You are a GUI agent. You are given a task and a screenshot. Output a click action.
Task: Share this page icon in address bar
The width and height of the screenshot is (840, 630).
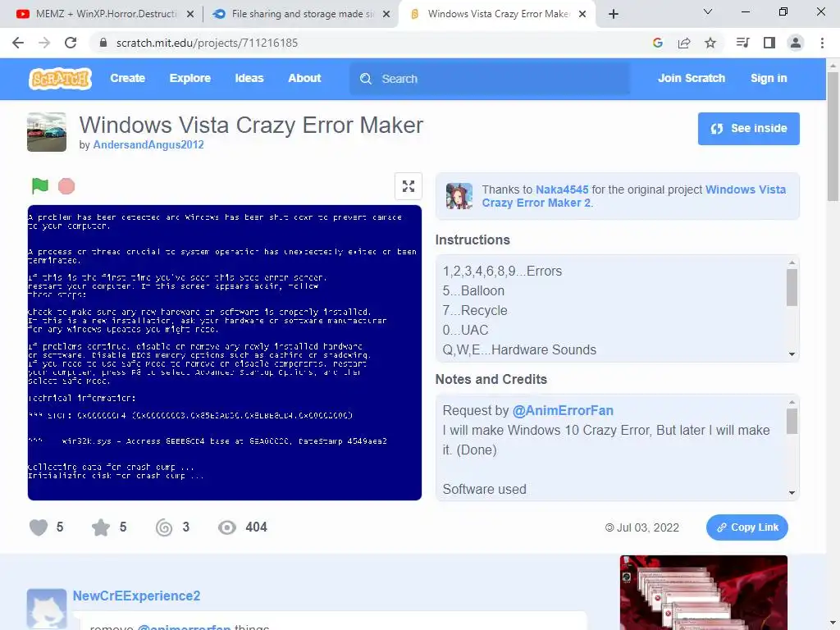point(684,43)
